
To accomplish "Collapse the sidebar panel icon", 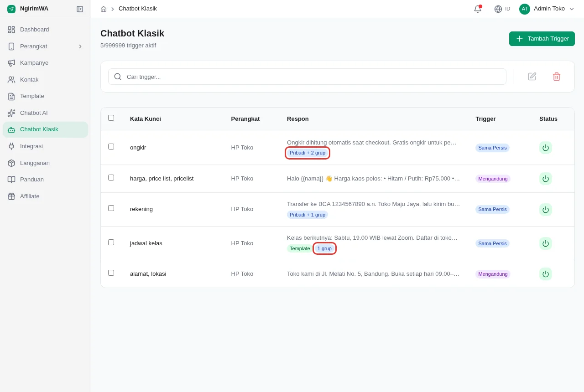I will tap(80, 9).
